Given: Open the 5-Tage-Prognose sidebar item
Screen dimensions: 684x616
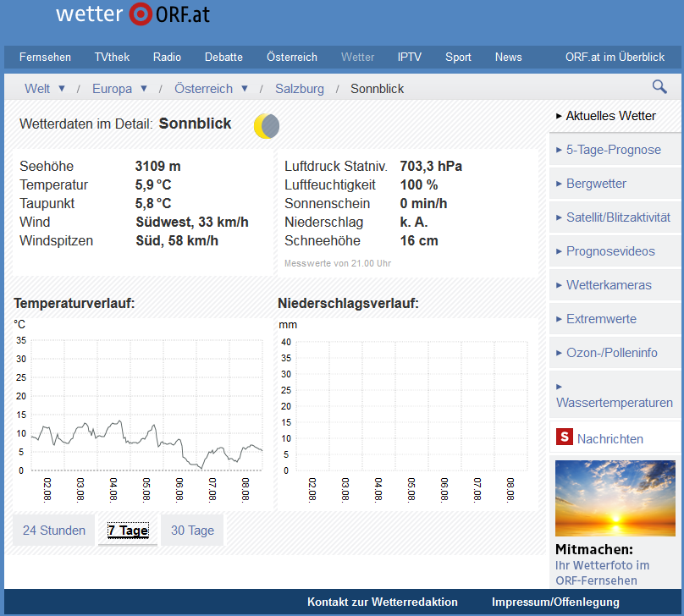Looking at the screenshot, I should (x=613, y=150).
